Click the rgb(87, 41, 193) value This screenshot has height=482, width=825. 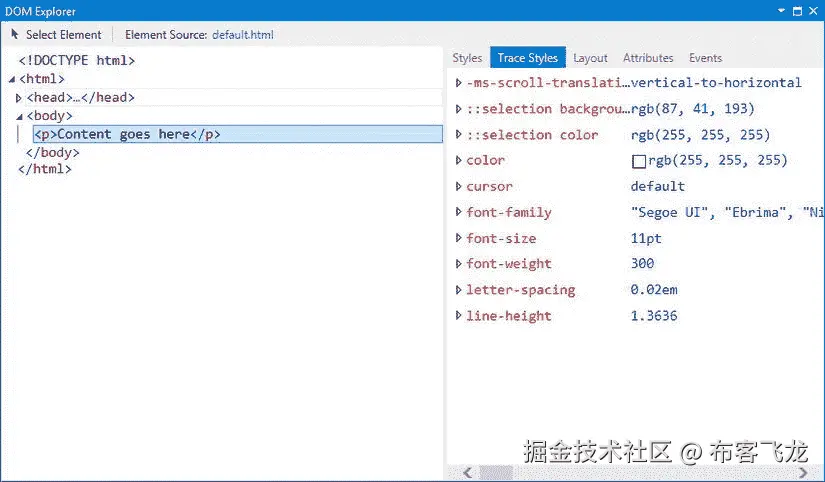692,109
